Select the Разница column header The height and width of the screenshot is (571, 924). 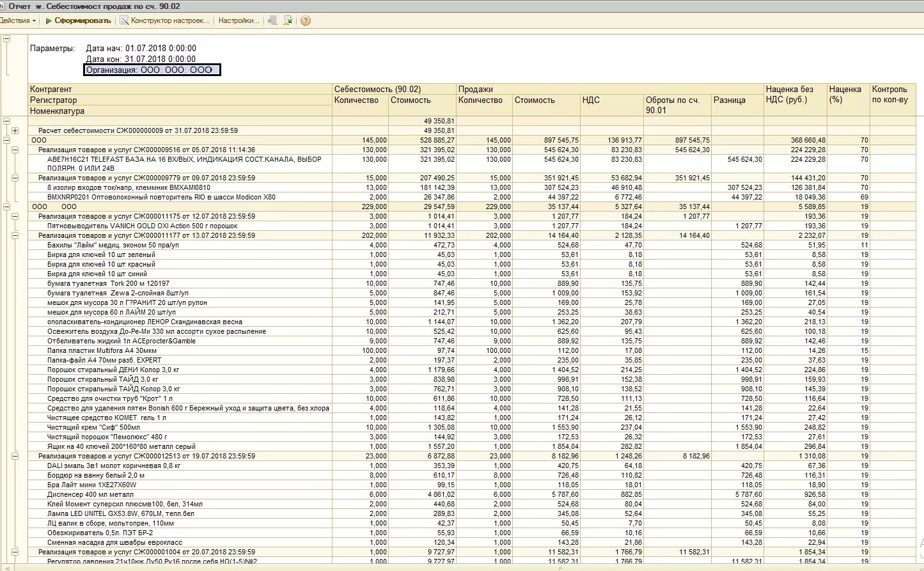click(x=737, y=106)
